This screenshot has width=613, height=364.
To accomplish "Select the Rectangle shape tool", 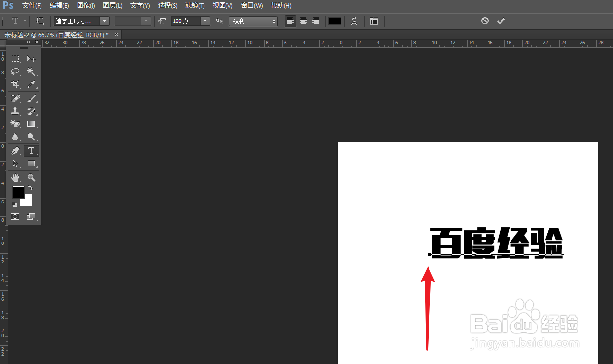I will pos(31,163).
